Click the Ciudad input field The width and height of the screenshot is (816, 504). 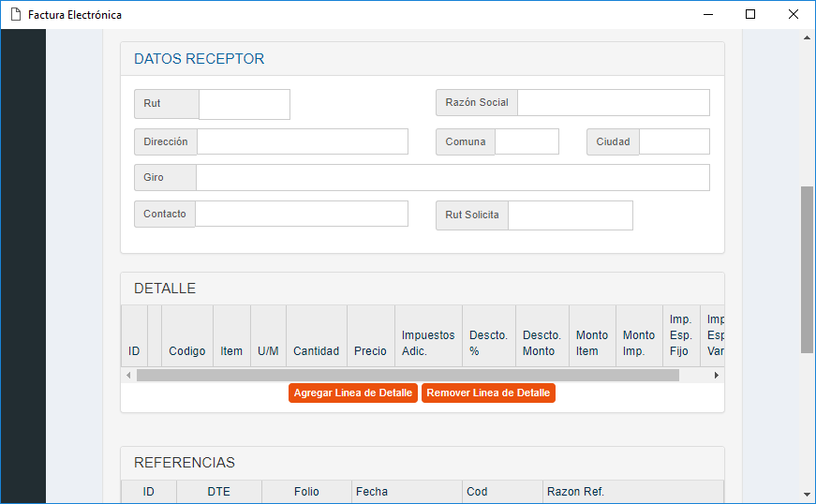click(674, 141)
